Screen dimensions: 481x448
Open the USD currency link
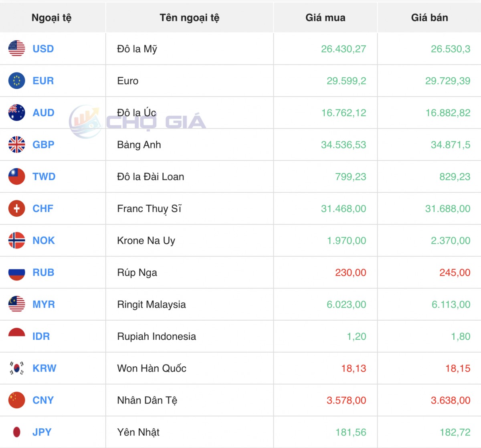(43, 49)
